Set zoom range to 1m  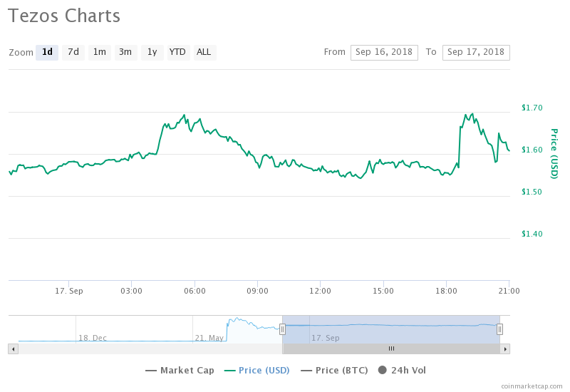[100, 52]
